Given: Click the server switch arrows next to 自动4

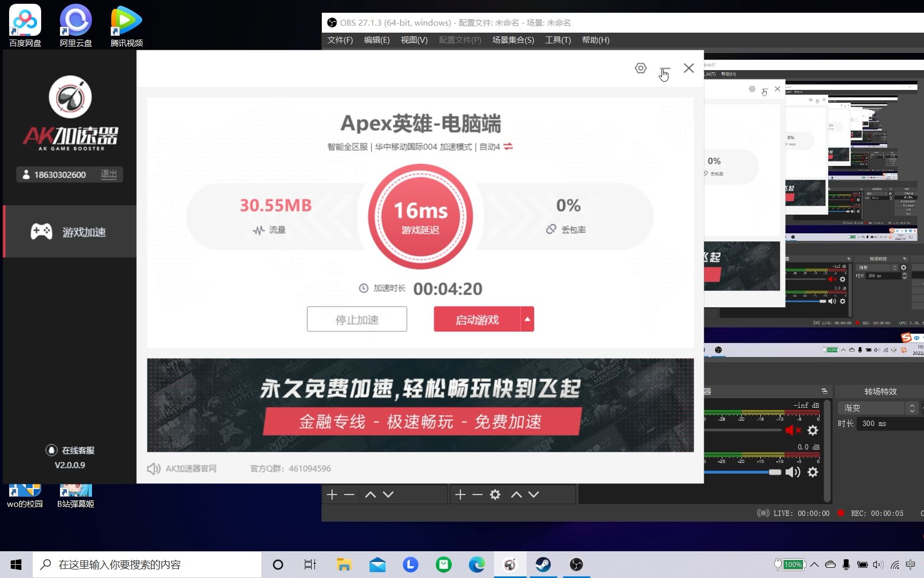Looking at the screenshot, I should point(508,146).
